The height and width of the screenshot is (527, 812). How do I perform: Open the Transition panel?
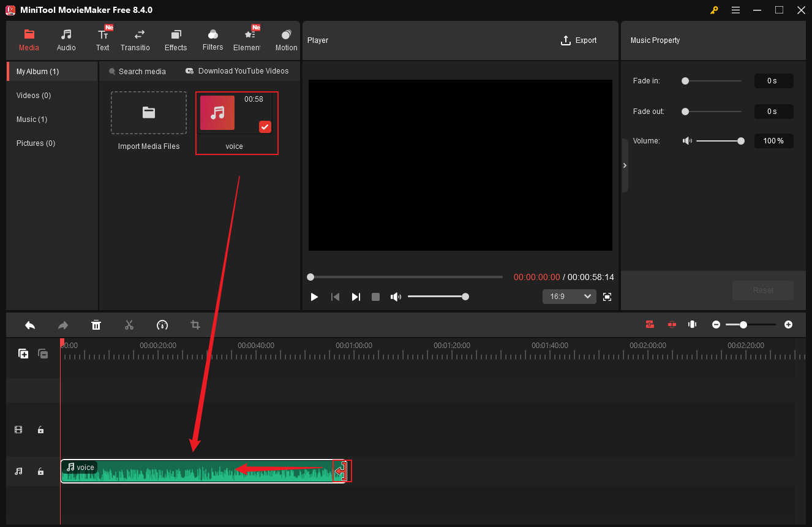point(135,40)
